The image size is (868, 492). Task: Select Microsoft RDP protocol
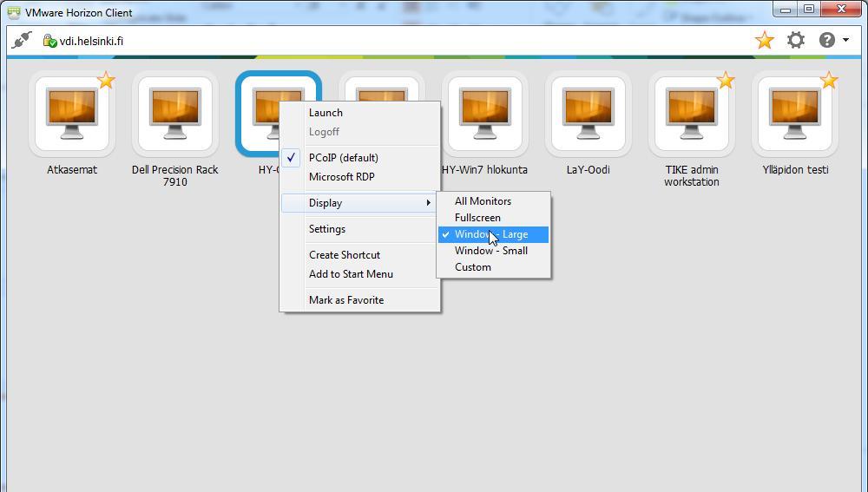coord(360,177)
